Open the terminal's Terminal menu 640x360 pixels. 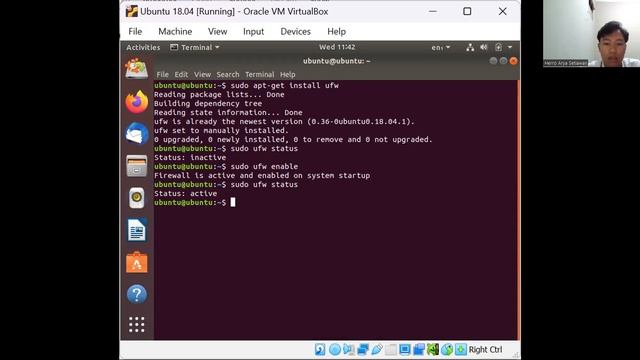[x=260, y=74]
